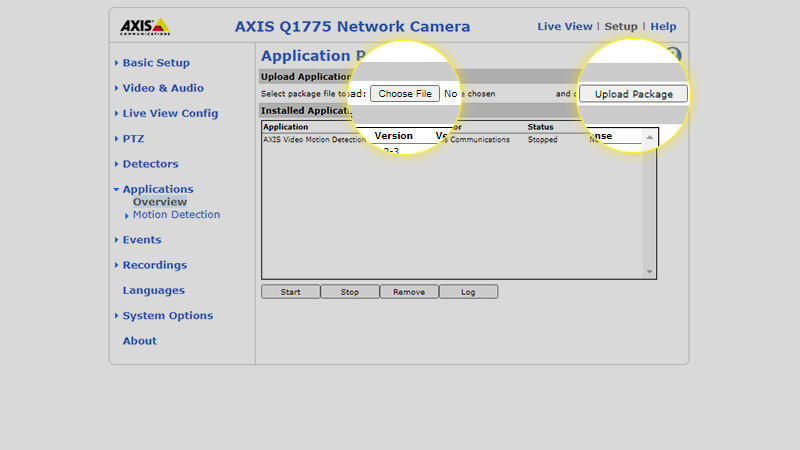Expand the Detectors menu
Screen dimensions: 800x450
click(x=150, y=164)
